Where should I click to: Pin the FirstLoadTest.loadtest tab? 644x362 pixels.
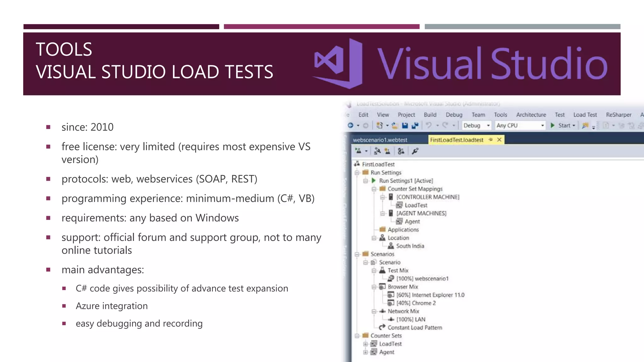(x=491, y=140)
